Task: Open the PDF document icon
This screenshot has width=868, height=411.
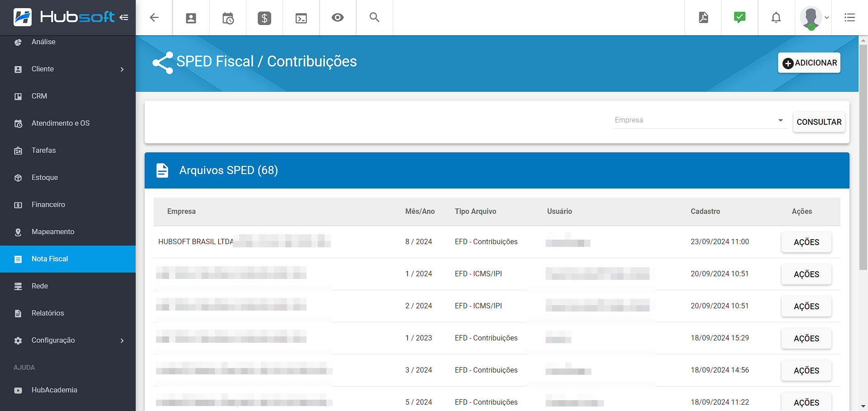Action: [x=703, y=18]
